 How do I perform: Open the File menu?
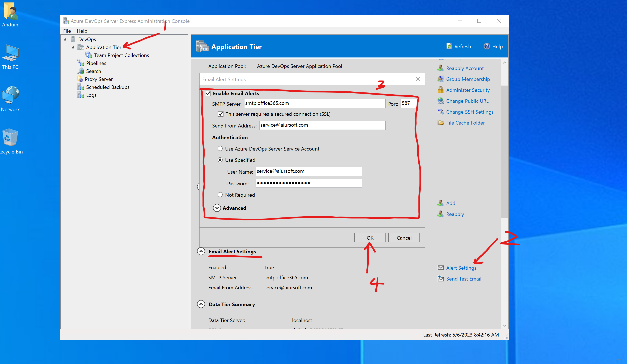point(67,31)
